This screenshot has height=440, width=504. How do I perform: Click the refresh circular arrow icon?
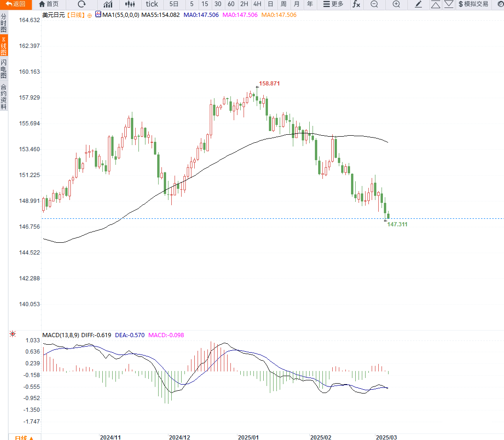click(82, 4)
